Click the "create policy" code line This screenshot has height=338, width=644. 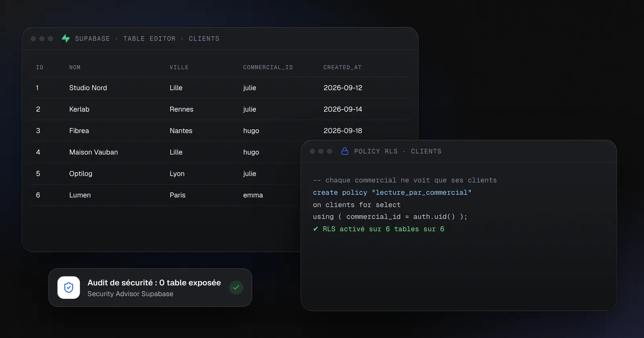pos(392,193)
